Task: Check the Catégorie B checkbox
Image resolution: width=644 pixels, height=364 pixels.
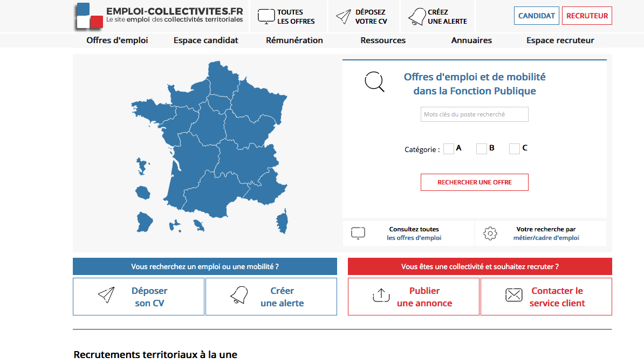Action: tap(481, 149)
